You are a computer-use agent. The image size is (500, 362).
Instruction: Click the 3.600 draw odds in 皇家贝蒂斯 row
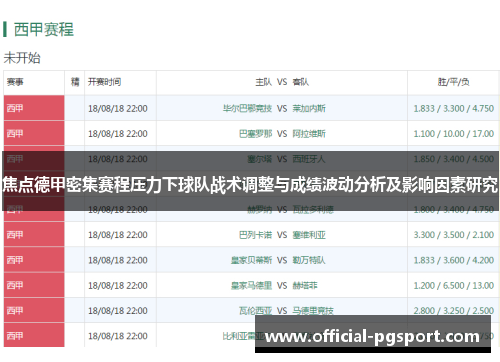[x=453, y=260]
